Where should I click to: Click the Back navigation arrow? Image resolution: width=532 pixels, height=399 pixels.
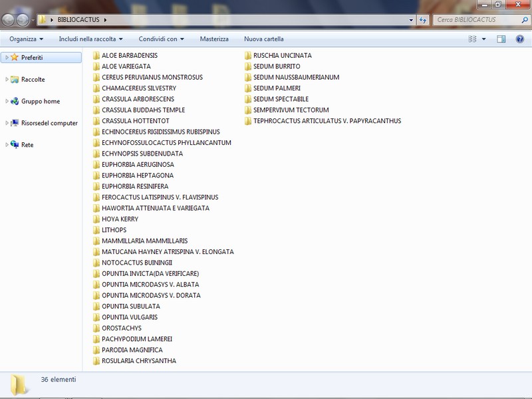pyautogui.click(x=8, y=20)
